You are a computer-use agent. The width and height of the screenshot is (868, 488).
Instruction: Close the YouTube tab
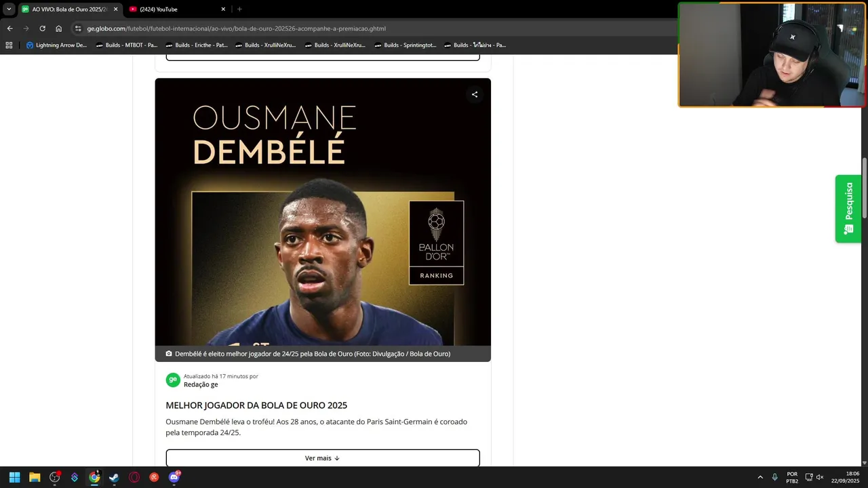[x=223, y=9]
